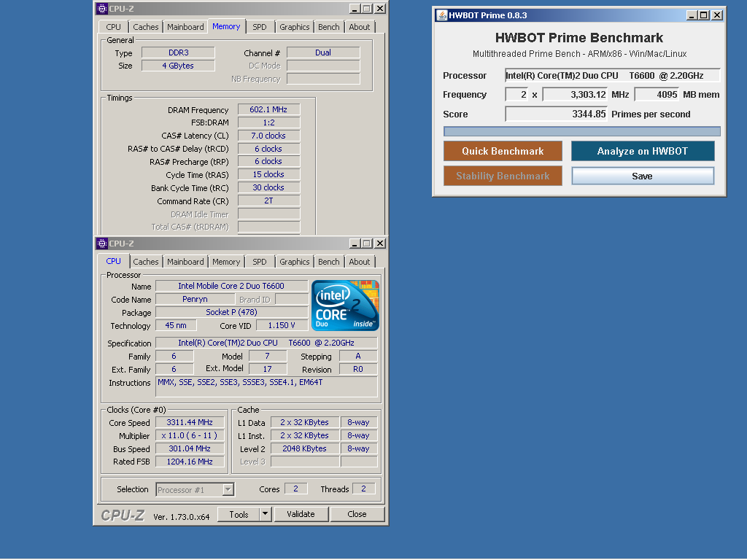Click the CPU-Z app icon in the Memory window title bar
The height and width of the screenshot is (560, 747).
101,8
